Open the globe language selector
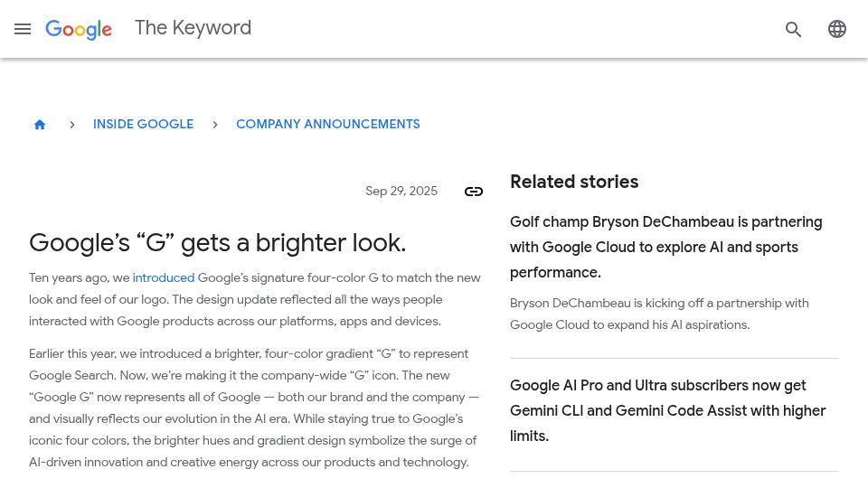This screenshot has height=488, width=868. [x=837, y=29]
